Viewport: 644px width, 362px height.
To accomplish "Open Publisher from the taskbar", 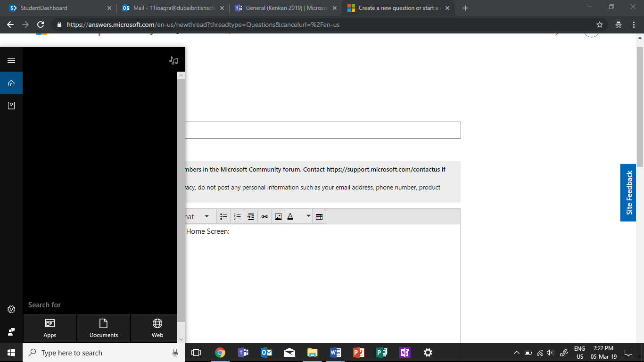I will [x=382, y=353].
